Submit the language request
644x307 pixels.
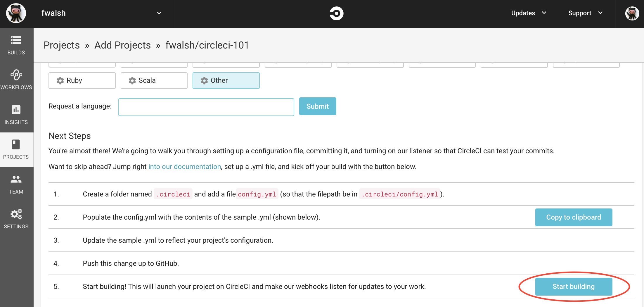tap(318, 106)
